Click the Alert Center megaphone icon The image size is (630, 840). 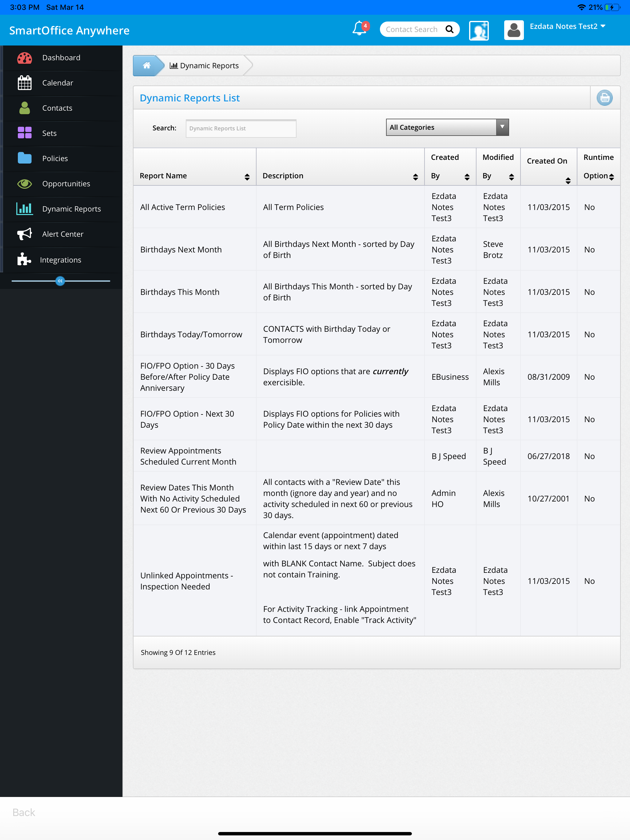(25, 234)
